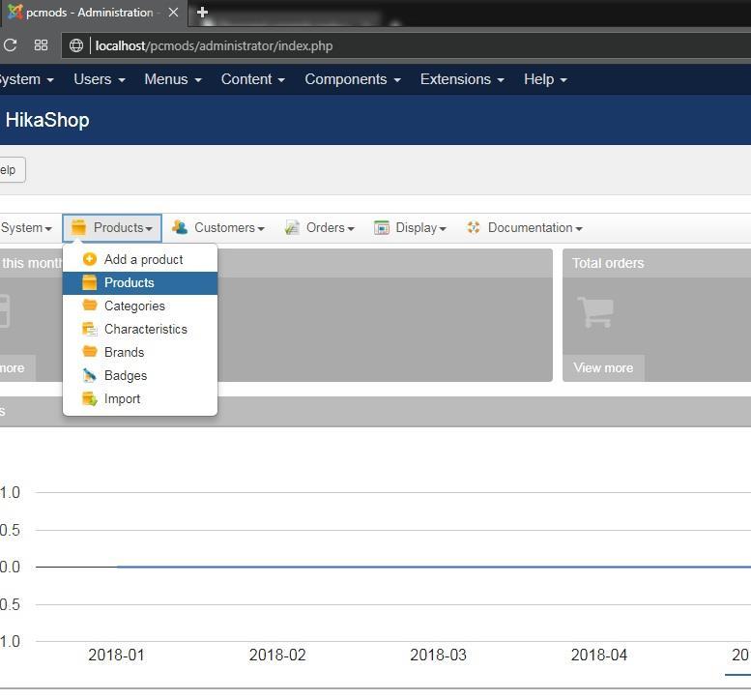The image size is (751, 700).
Task: Click the Documentation lifebuoy icon
Action: 474,227
